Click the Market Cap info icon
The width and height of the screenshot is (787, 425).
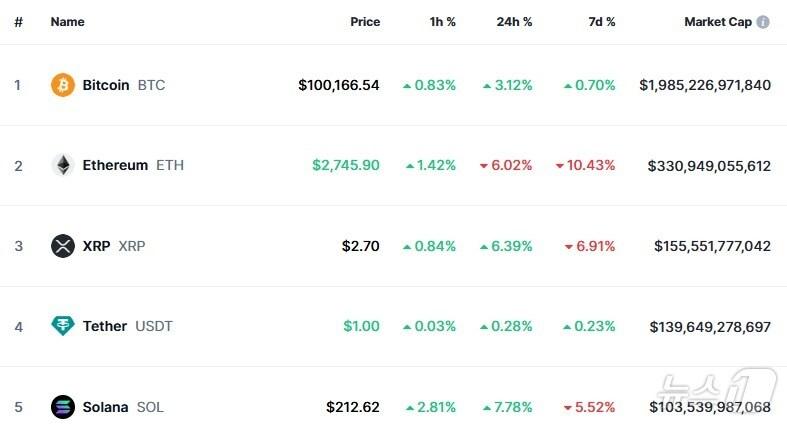coord(763,22)
